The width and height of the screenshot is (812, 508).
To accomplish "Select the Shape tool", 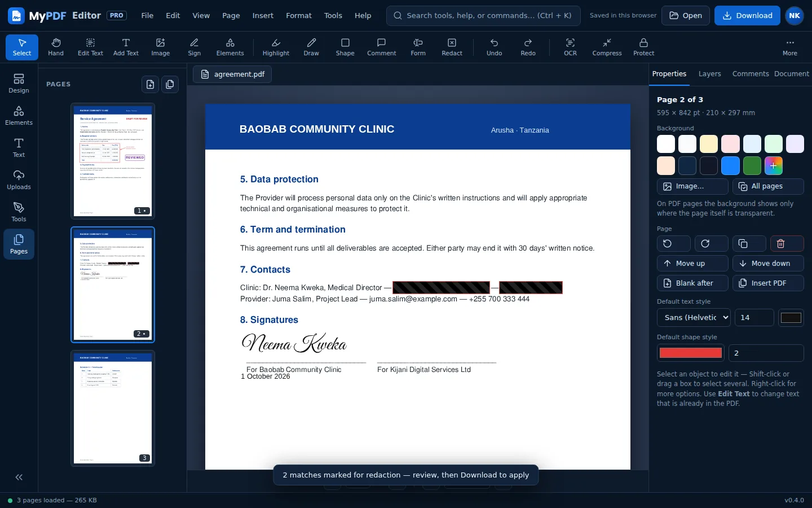I will [x=345, y=47].
